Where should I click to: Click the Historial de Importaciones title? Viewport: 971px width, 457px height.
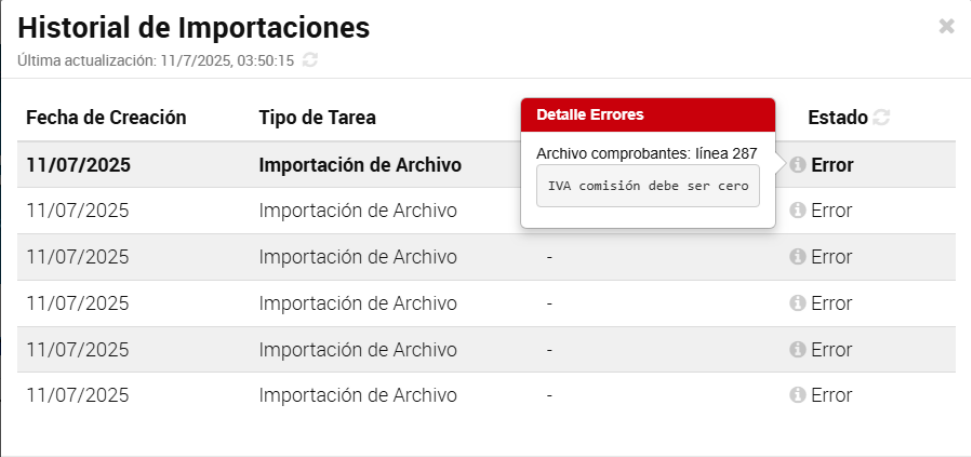click(194, 28)
